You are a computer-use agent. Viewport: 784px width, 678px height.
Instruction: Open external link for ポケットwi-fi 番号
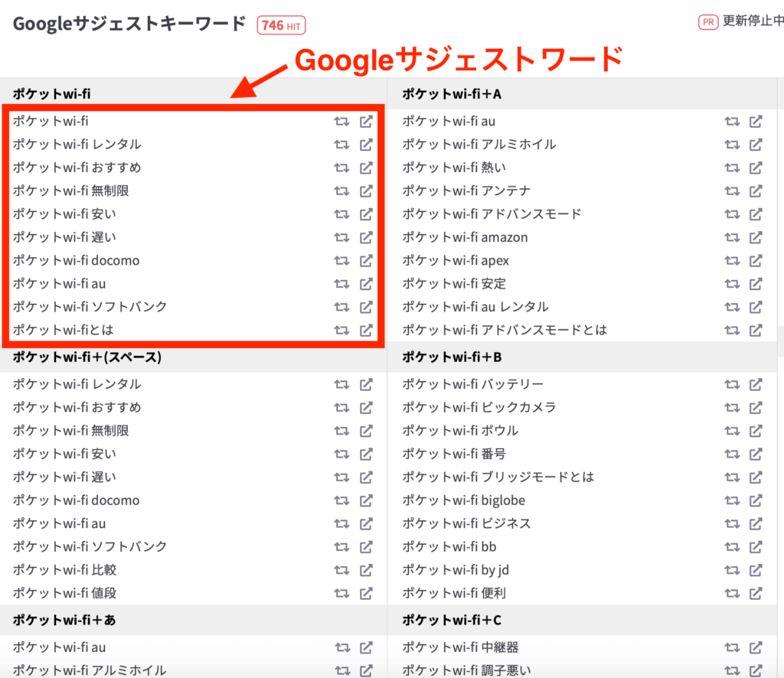[756, 454]
